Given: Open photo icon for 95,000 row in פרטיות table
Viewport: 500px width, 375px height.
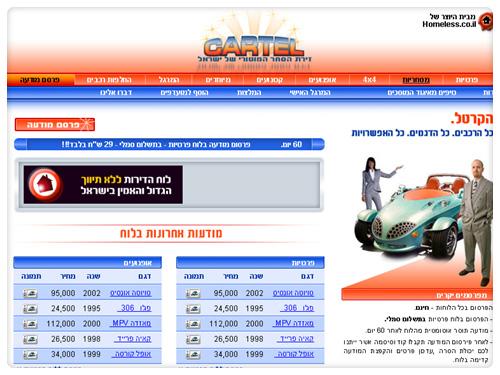Looking at the screenshot, I should (x=193, y=293).
